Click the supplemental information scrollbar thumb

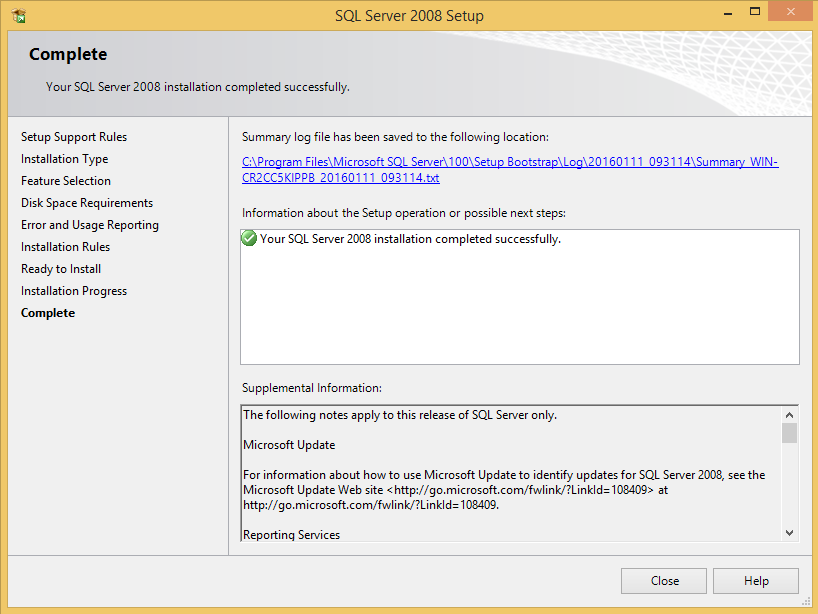point(789,433)
